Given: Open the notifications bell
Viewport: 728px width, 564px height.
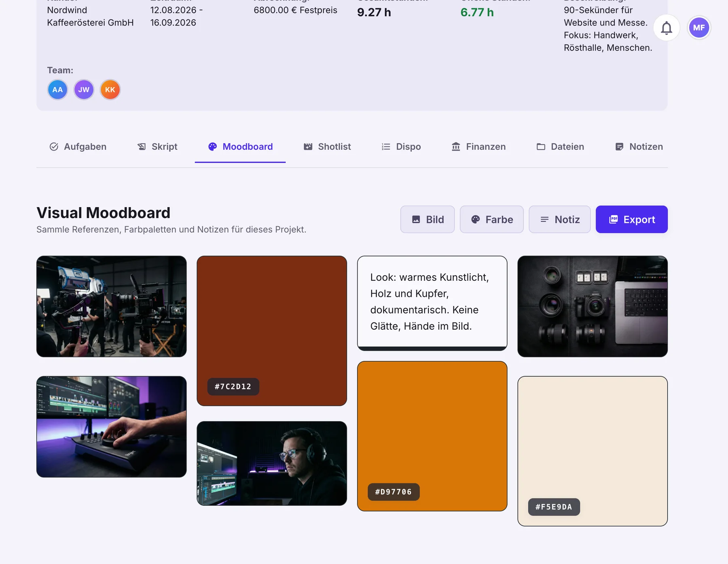Looking at the screenshot, I should coord(667,28).
